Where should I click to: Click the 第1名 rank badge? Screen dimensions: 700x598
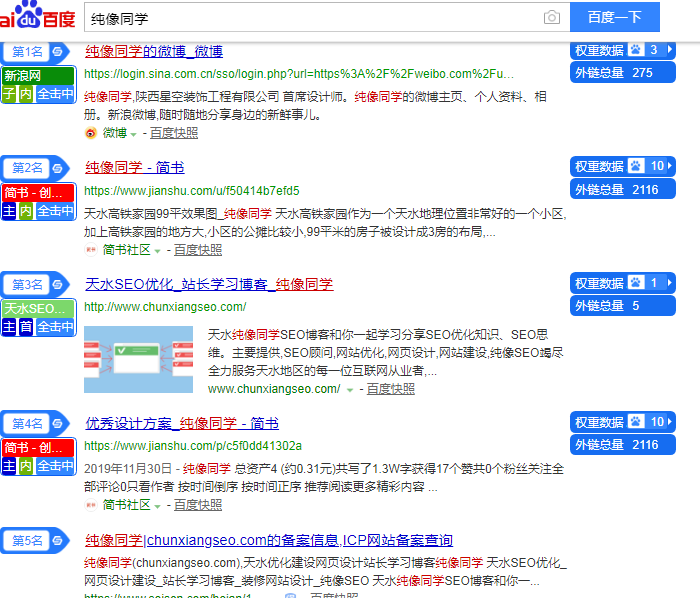(x=27, y=51)
